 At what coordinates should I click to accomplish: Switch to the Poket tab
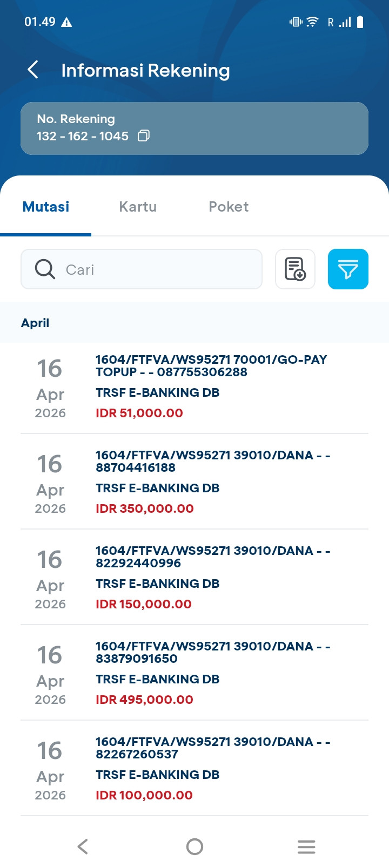pyautogui.click(x=229, y=207)
